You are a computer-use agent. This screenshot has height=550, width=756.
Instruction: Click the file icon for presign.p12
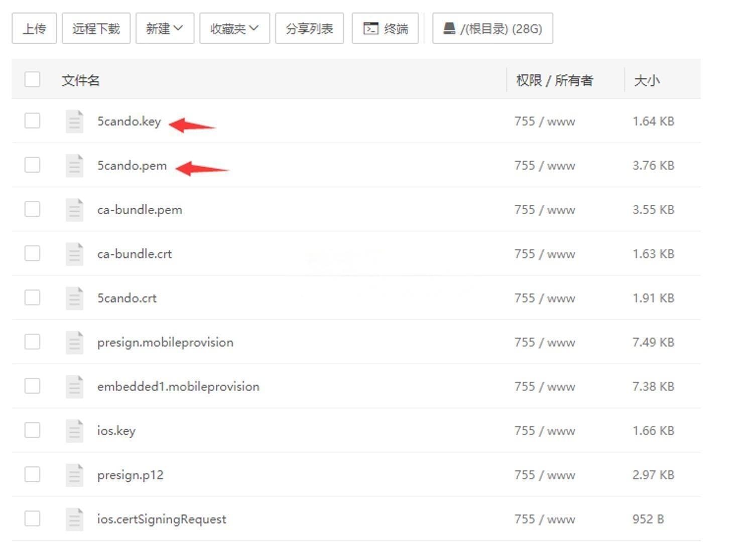pos(74,474)
